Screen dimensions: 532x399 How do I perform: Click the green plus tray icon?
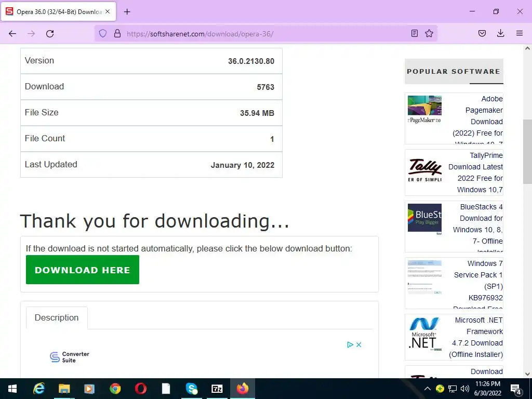pyautogui.click(x=440, y=389)
